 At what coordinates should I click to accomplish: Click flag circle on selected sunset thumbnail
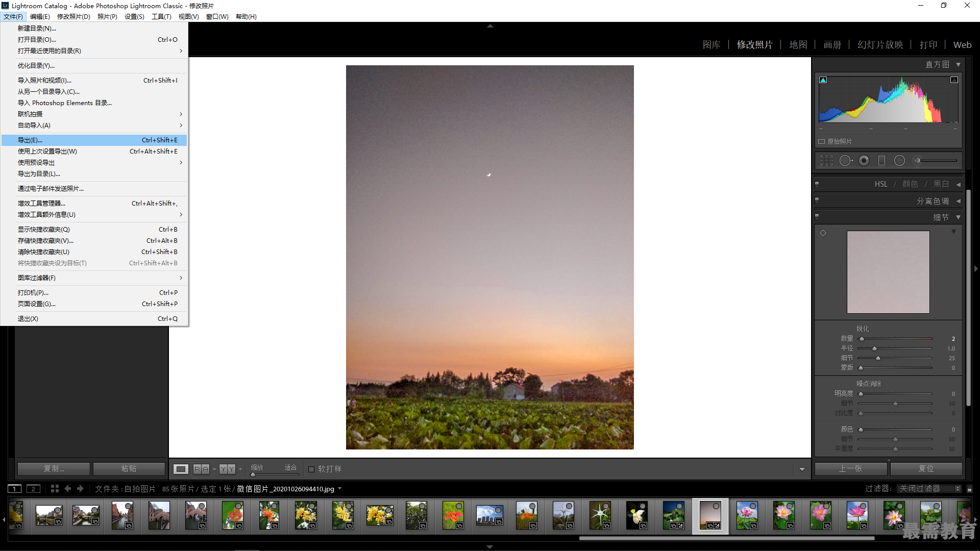716,506
